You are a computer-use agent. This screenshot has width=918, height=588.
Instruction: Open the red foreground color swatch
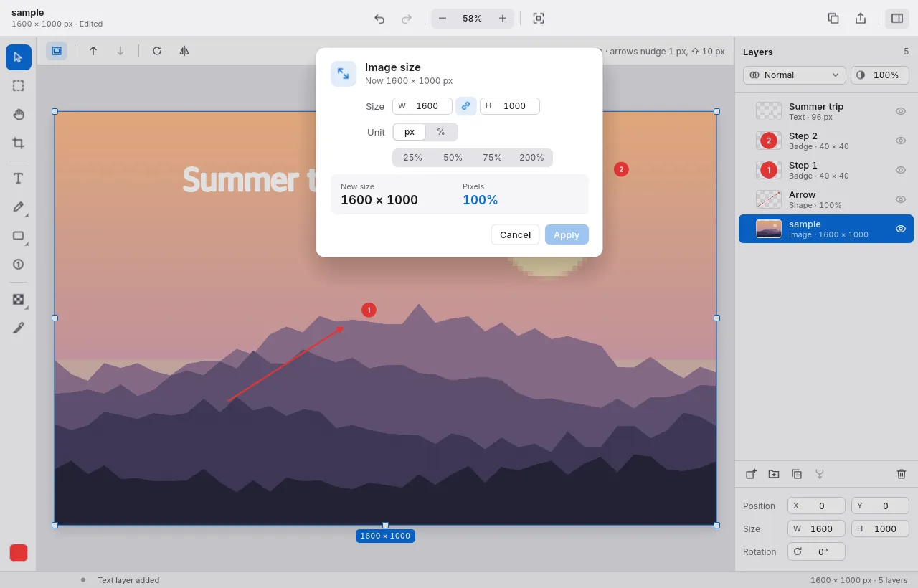[19, 553]
